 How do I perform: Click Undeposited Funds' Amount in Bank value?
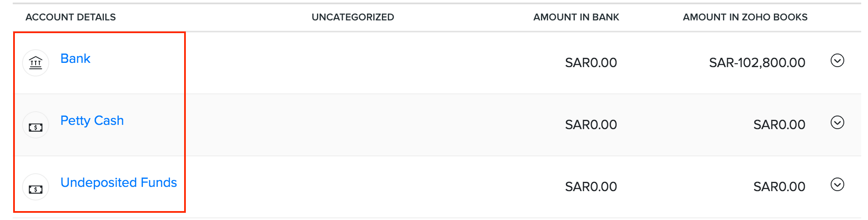[x=591, y=187]
